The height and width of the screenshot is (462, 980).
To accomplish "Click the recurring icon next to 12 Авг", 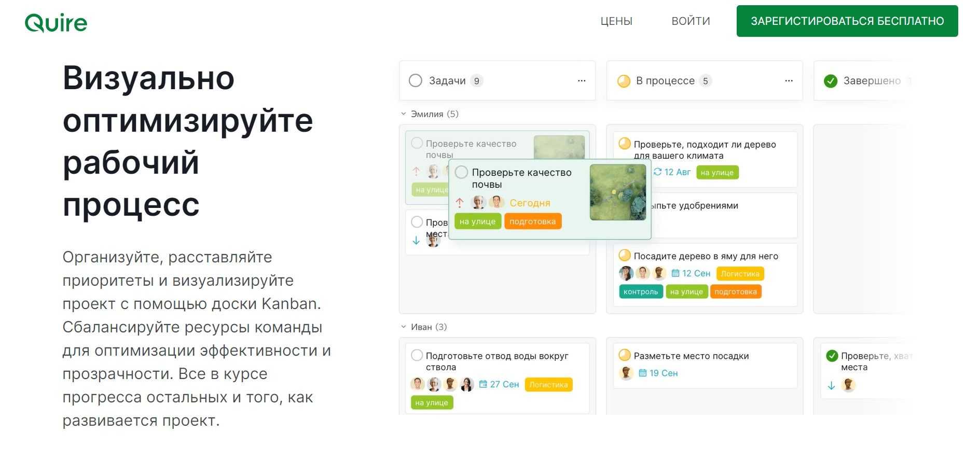I will (657, 172).
